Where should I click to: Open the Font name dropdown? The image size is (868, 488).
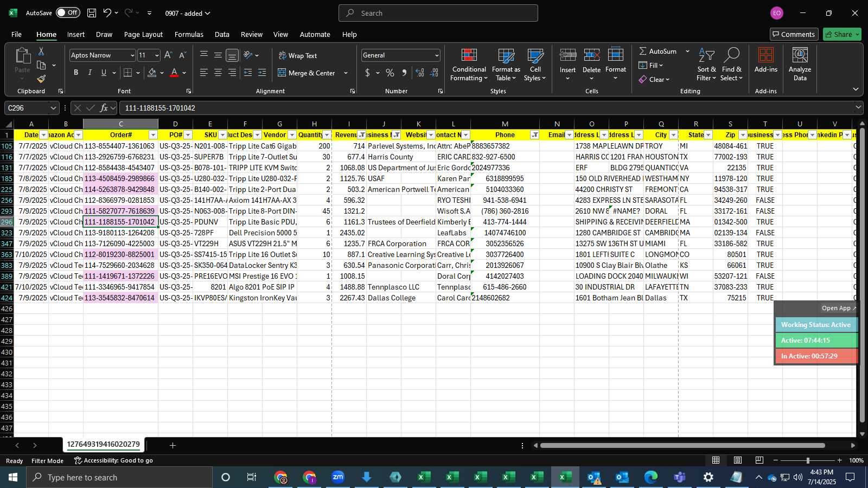tap(132, 55)
